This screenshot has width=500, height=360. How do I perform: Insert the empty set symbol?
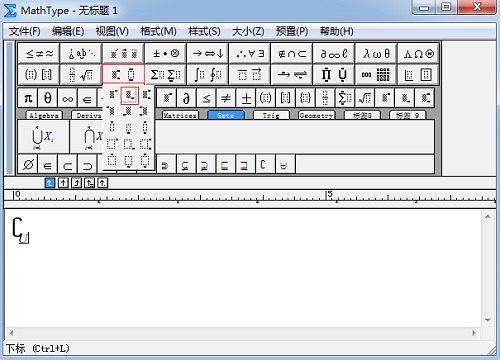point(28,164)
